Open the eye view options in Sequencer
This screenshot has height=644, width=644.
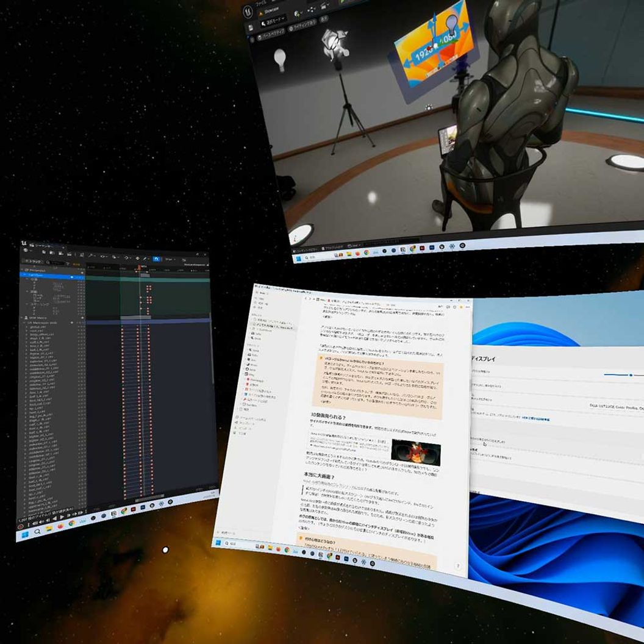tap(103, 256)
